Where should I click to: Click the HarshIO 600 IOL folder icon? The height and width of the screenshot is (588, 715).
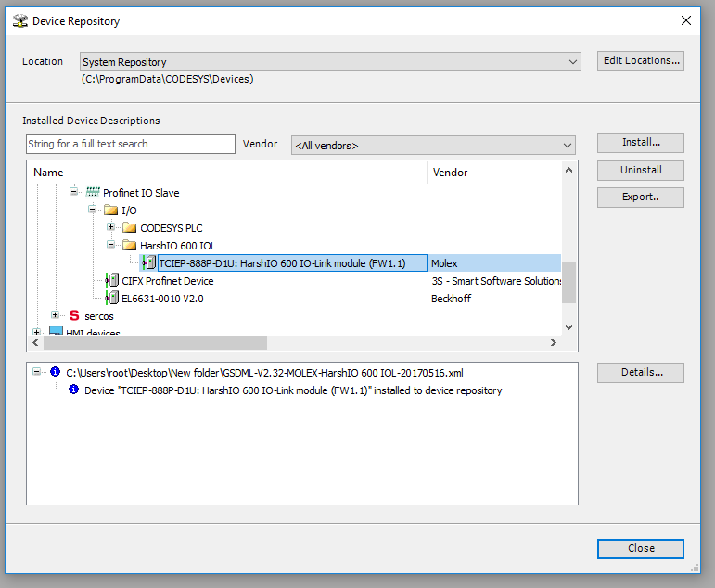click(130, 246)
